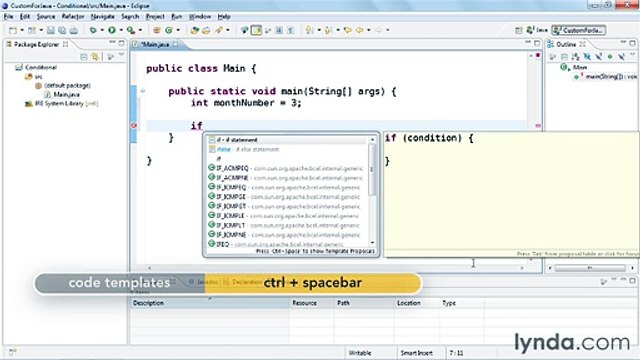Select the CustomForJava perspective button
Image resolution: width=640 pixels, height=360 pixels.
(579, 30)
